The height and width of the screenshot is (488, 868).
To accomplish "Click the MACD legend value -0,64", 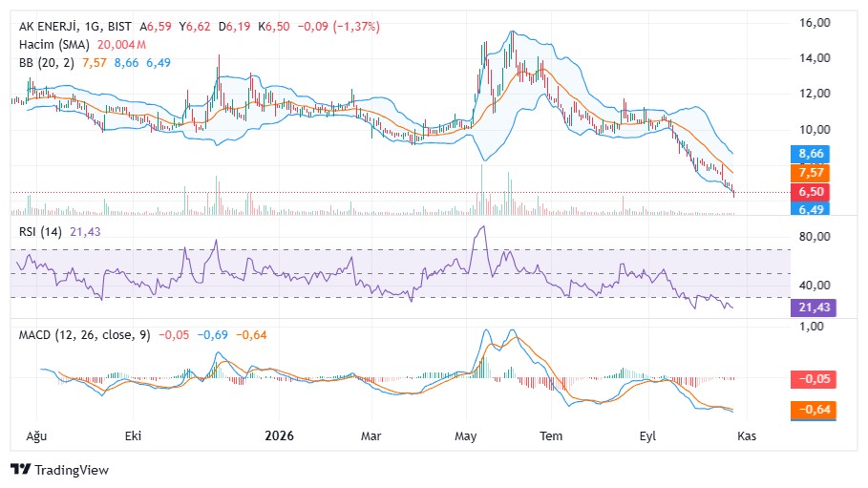I will 251,334.
